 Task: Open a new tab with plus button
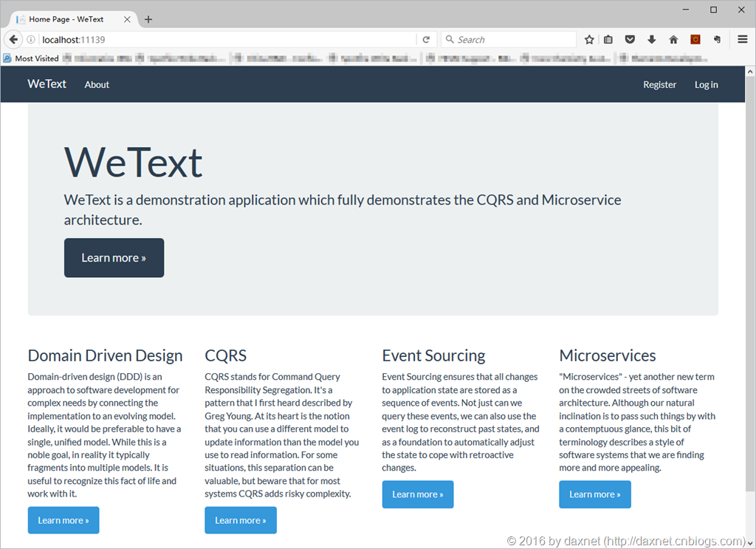pyautogui.click(x=148, y=19)
